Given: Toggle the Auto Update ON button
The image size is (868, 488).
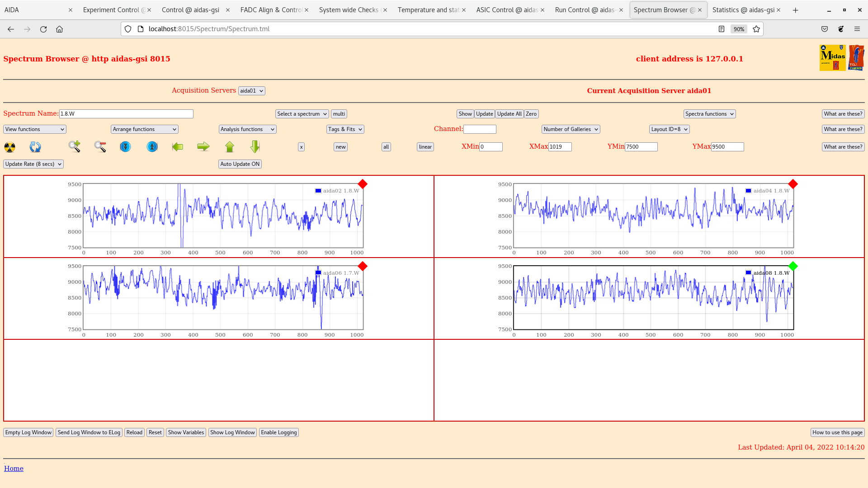Looking at the screenshot, I should tap(240, 164).
